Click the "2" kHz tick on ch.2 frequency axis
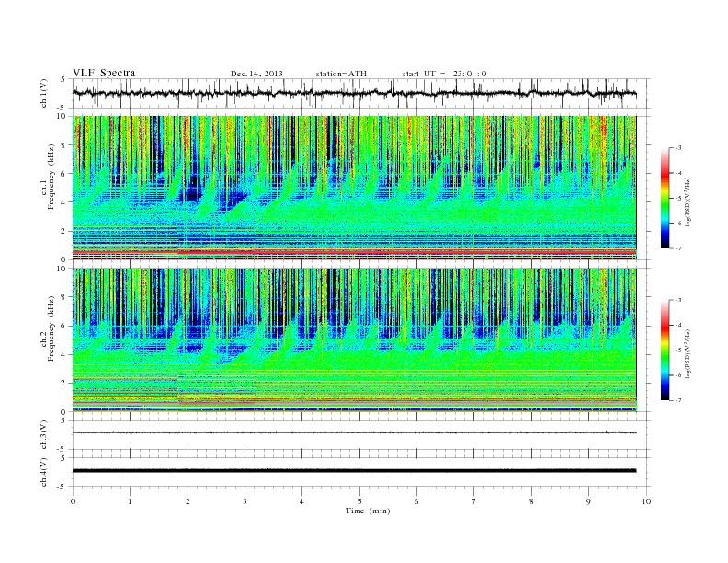The image size is (728, 563). click(x=64, y=384)
